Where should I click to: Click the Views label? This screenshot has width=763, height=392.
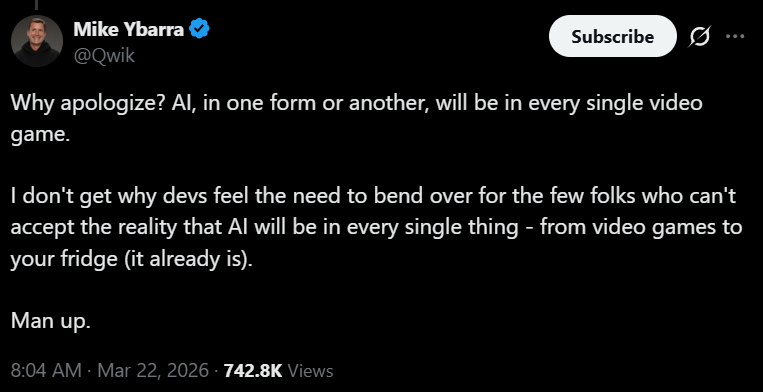click(310, 371)
